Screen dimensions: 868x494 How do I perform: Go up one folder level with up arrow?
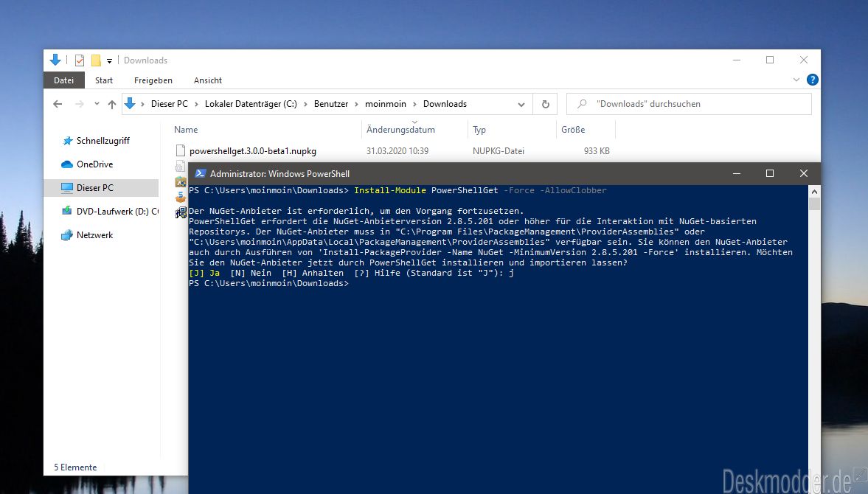pos(112,104)
